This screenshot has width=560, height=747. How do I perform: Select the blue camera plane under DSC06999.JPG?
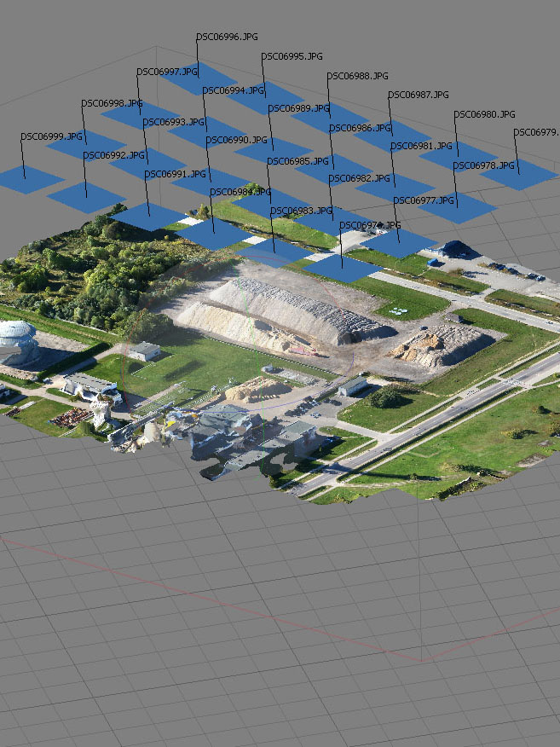(x=26, y=180)
